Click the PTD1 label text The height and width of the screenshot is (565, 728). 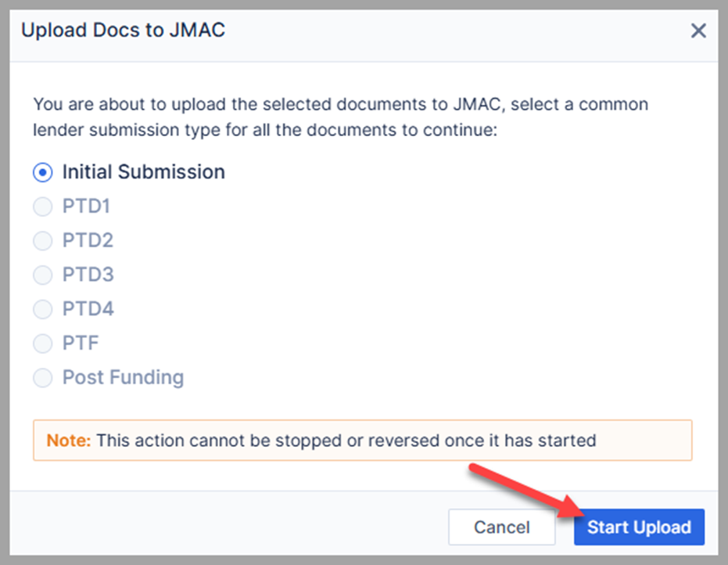coord(86,207)
